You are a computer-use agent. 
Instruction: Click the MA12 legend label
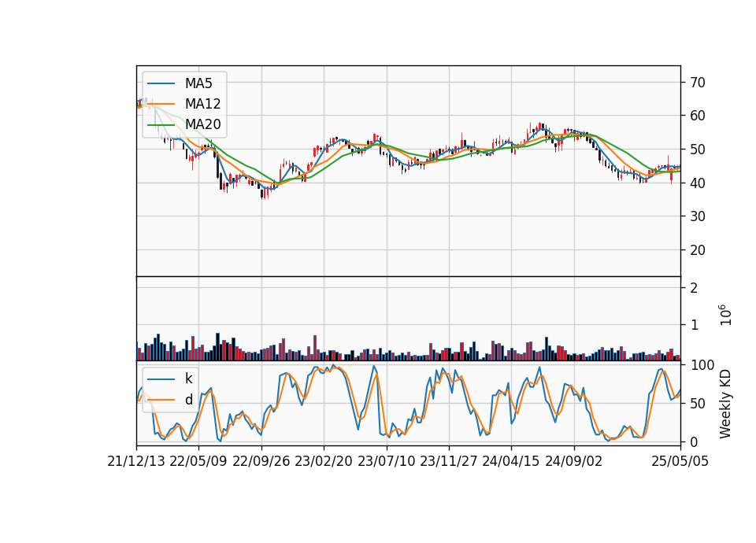pos(202,104)
